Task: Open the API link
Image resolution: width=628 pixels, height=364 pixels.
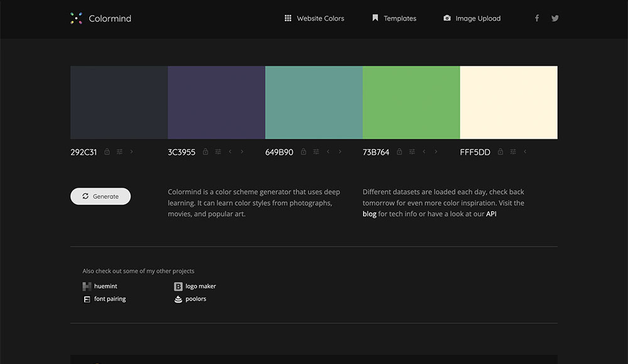Action: pos(490,213)
